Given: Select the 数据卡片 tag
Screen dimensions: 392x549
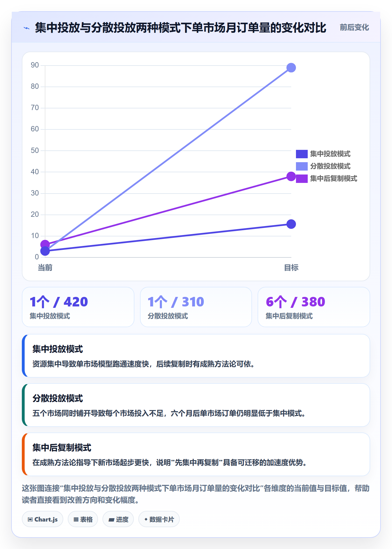Looking at the screenshot, I should coord(159,519).
